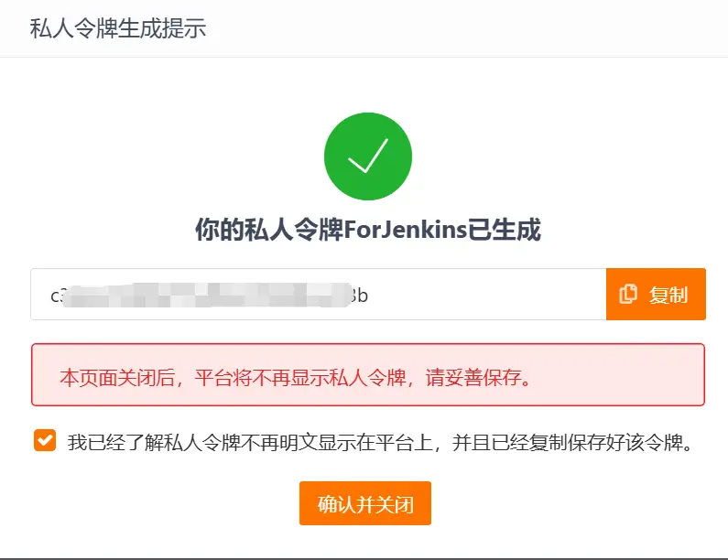Screen dimensions: 728x560
Task: Focus the private token text field
Action: [x=319, y=294]
